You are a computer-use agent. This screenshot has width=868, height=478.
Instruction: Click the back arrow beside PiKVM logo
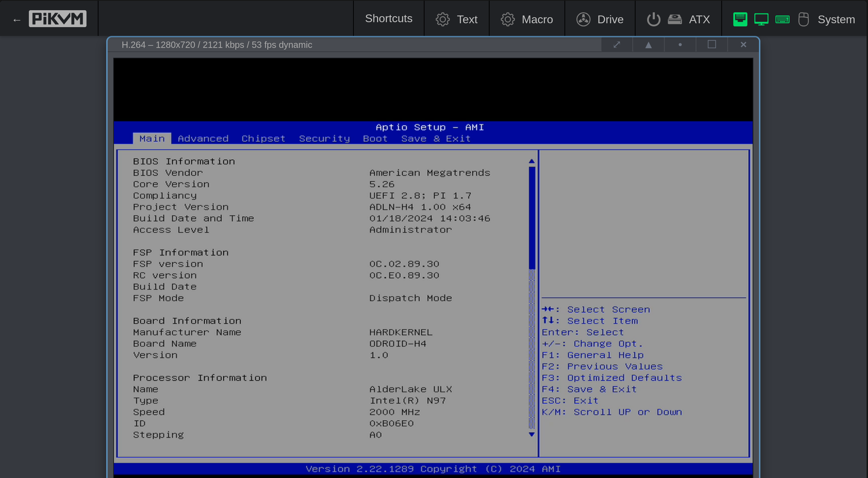(x=17, y=20)
